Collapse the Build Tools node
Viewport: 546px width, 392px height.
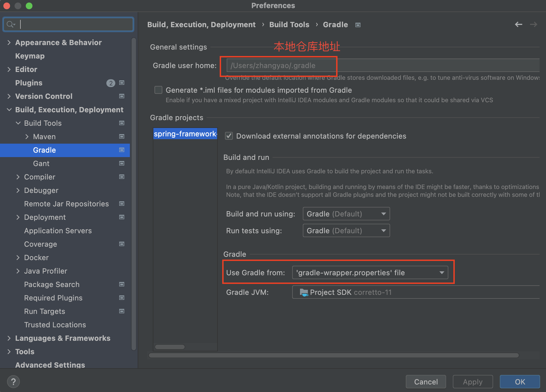point(18,123)
